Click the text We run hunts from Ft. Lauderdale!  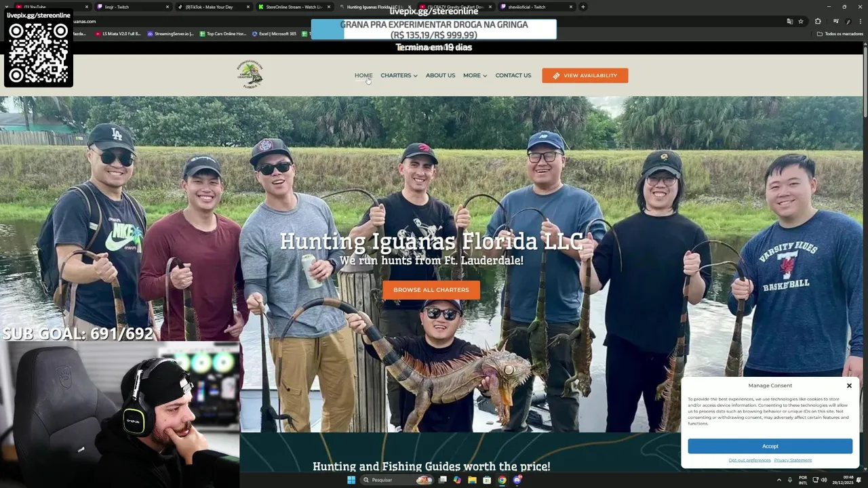pyautogui.click(x=431, y=260)
